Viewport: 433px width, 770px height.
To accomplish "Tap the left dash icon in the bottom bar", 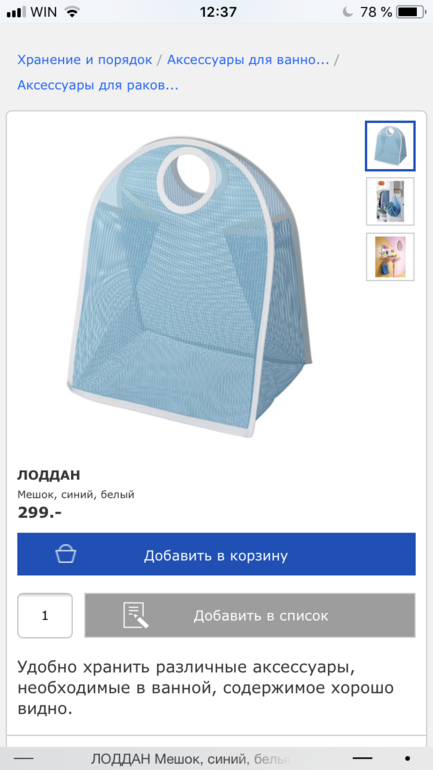I will coord(24,759).
